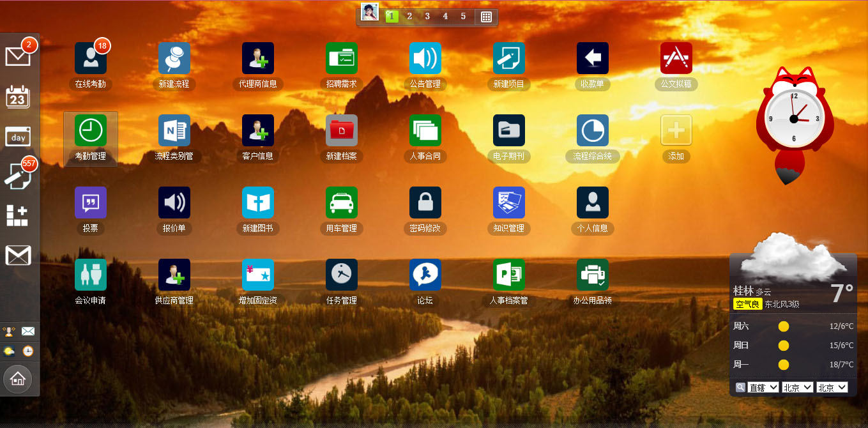Image resolution: width=868 pixels, height=428 pixels.
Task: Open the 知识管理 icon
Action: 509,203
